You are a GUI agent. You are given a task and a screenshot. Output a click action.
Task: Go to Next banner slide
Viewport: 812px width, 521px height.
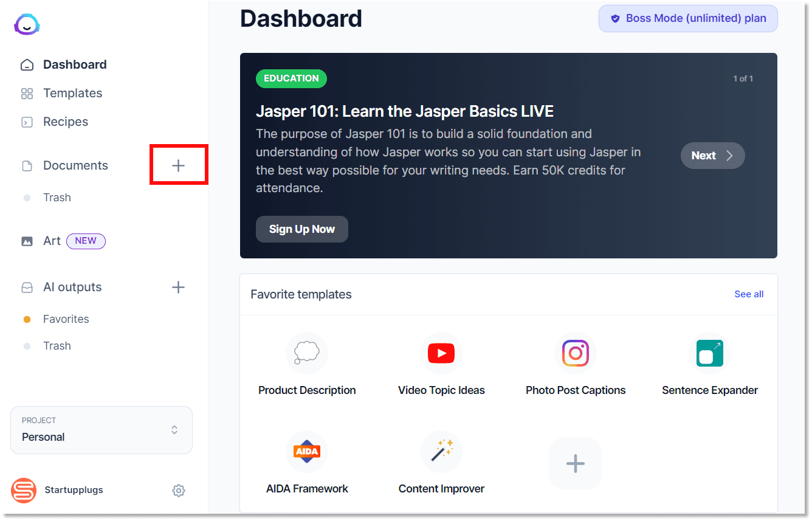coord(712,156)
